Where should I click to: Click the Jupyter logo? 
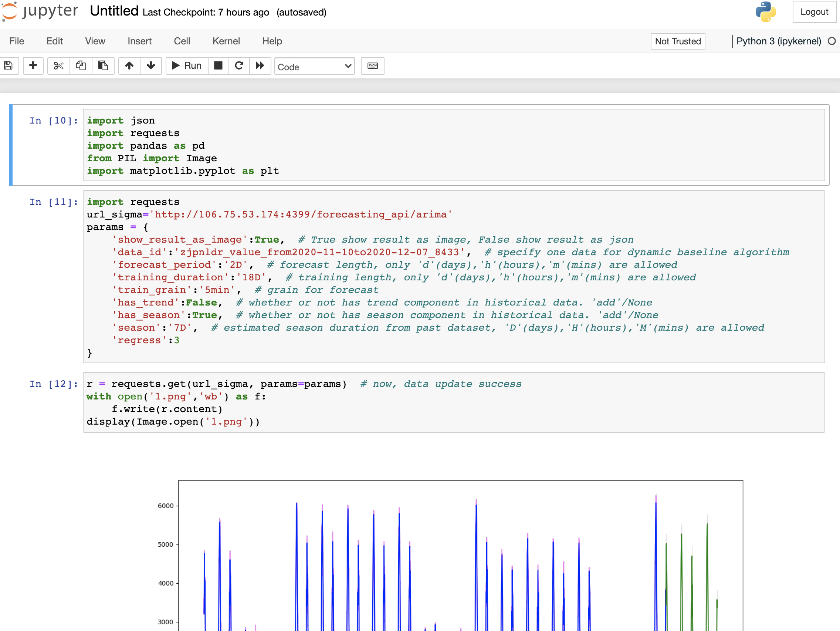pos(40,11)
